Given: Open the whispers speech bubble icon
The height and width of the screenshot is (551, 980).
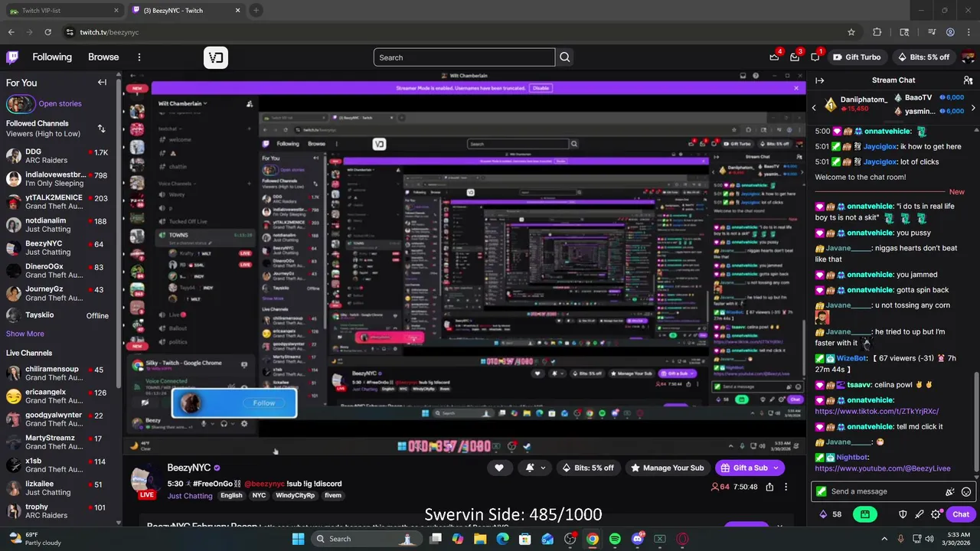Looking at the screenshot, I should coord(815,57).
